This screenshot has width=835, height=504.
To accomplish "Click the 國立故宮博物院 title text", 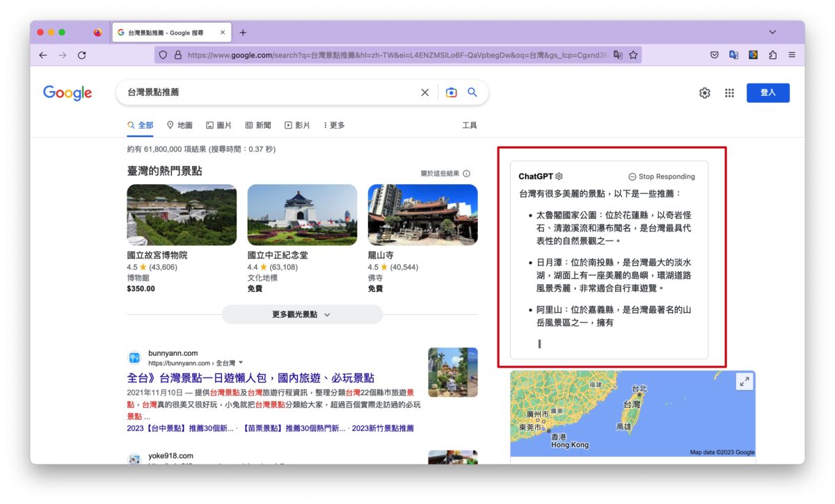I will [x=157, y=255].
